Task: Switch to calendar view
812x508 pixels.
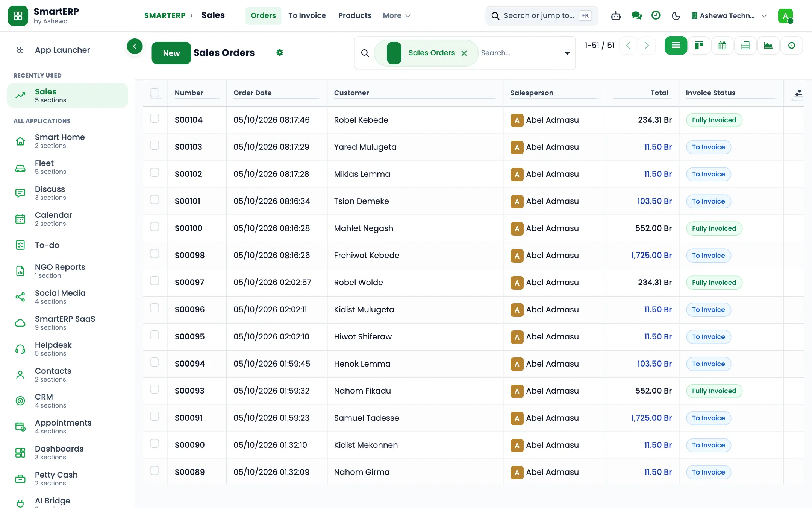Action: coord(722,46)
